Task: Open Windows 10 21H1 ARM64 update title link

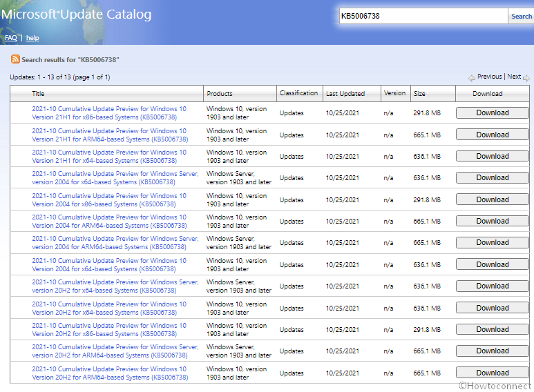Action: [x=108, y=135]
